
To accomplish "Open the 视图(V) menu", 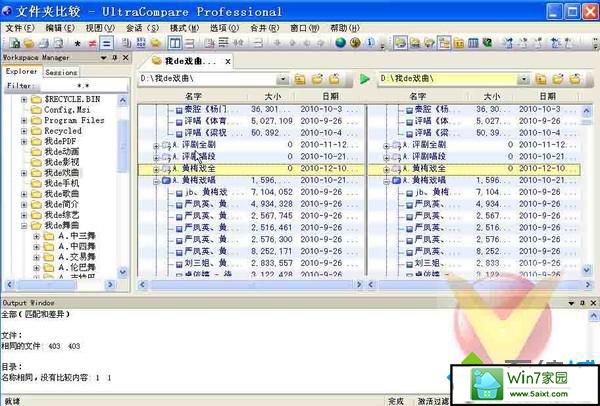I will tap(100, 28).
